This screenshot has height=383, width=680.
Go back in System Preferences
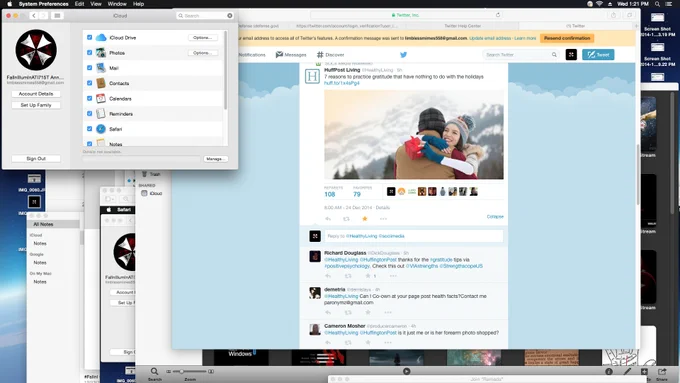click(x=34, y=16)
